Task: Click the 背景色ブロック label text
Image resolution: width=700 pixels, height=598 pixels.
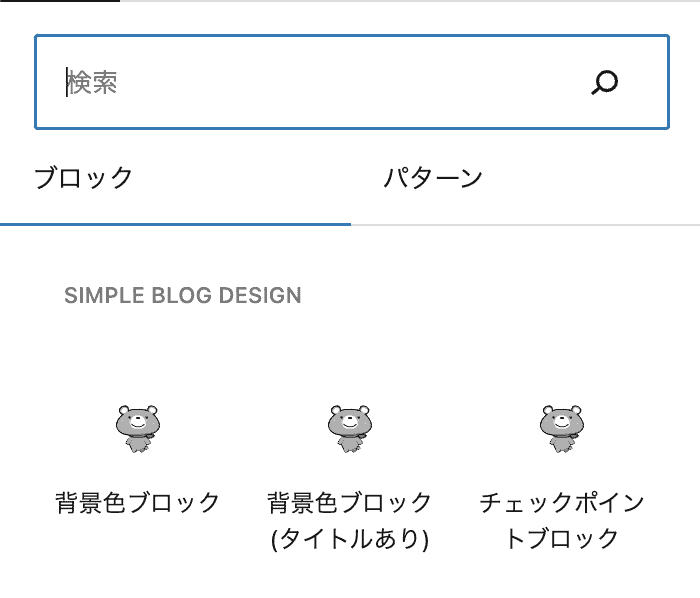Action: coord(138,502)
